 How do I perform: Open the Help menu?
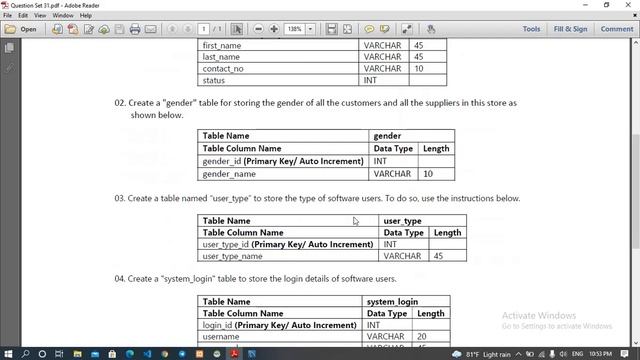pyautogui.click(x=85, y=16)
